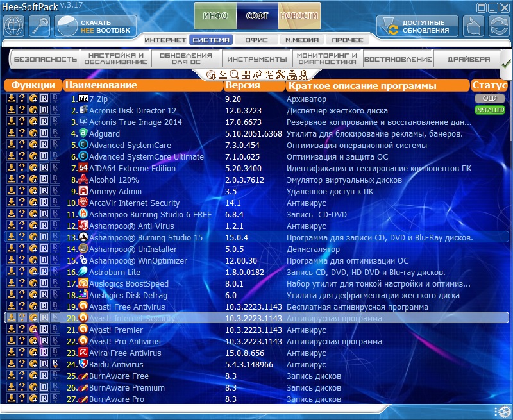Click the magnifier search icon in mini toolbar
The width and height of the screenshot is (513, 420).
234,74
